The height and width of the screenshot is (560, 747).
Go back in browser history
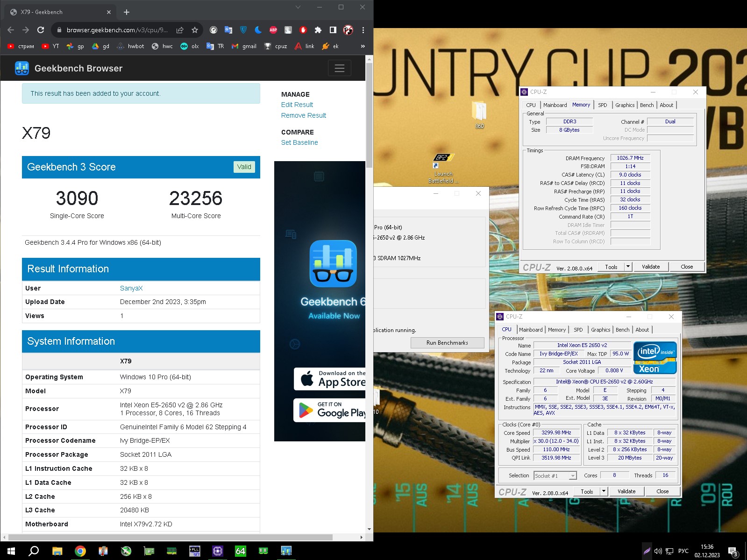click(11, 30)
